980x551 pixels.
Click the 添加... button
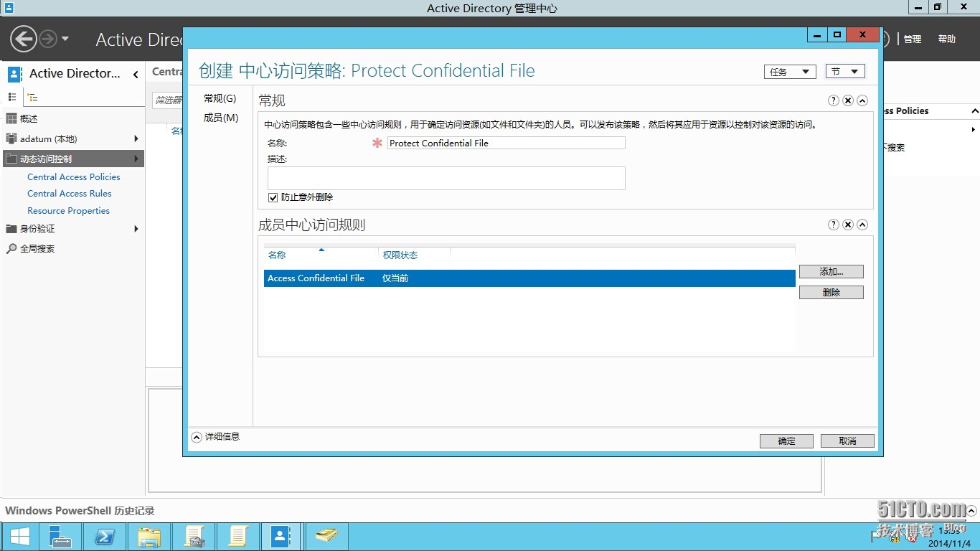(x=831, y=272)
